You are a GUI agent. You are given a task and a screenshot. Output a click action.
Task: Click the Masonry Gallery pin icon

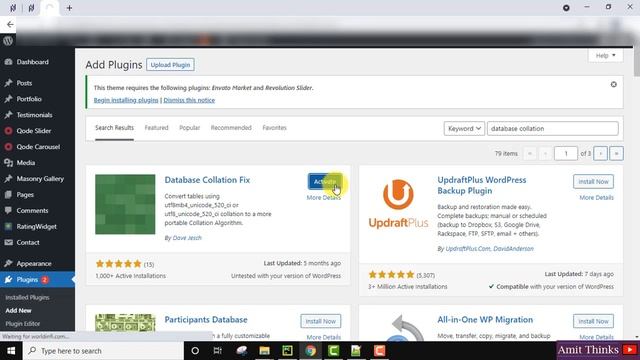(x=8, y=178)
